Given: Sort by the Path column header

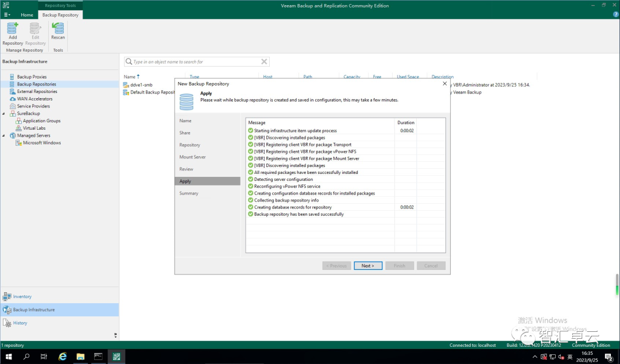Looking at the screenshot, I should pyautogui.click(x=308, y=76).
